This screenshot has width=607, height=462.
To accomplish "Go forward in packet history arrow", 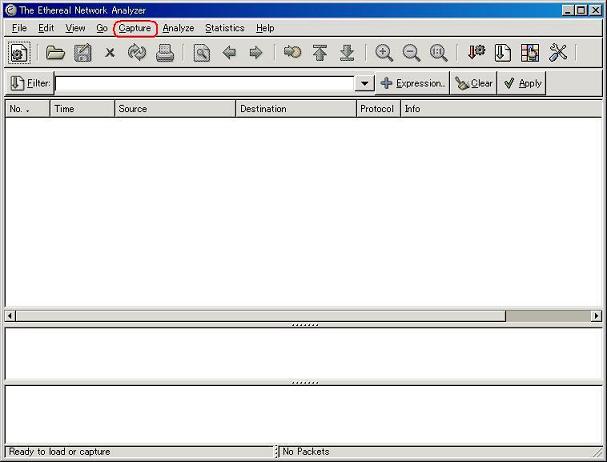I will 256,53.
